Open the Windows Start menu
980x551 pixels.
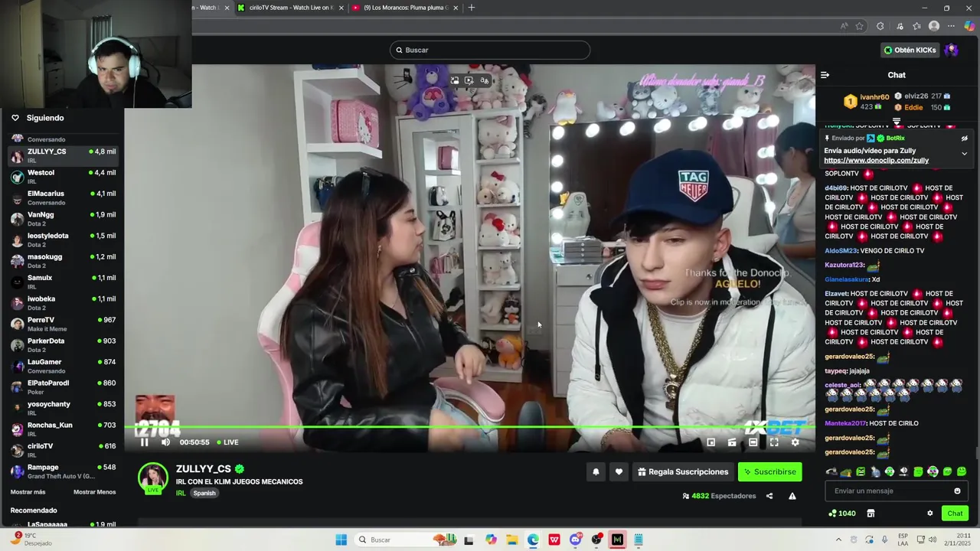pos(341,540)
